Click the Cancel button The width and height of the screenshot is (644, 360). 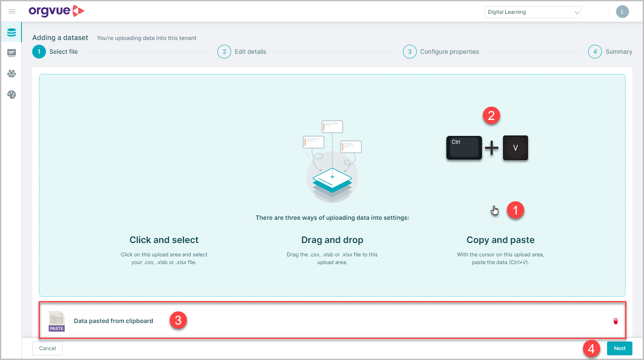(47, 348)
